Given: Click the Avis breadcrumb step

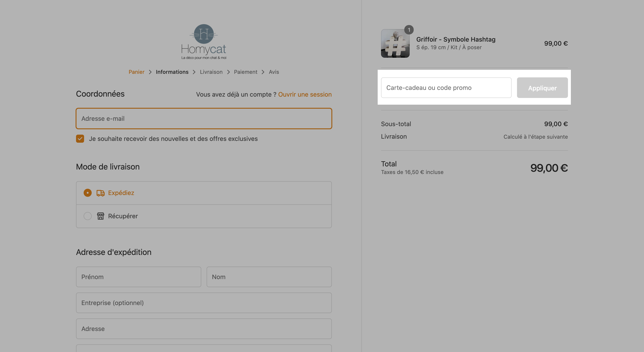Looking at the screenshot, I should [274, 72].
